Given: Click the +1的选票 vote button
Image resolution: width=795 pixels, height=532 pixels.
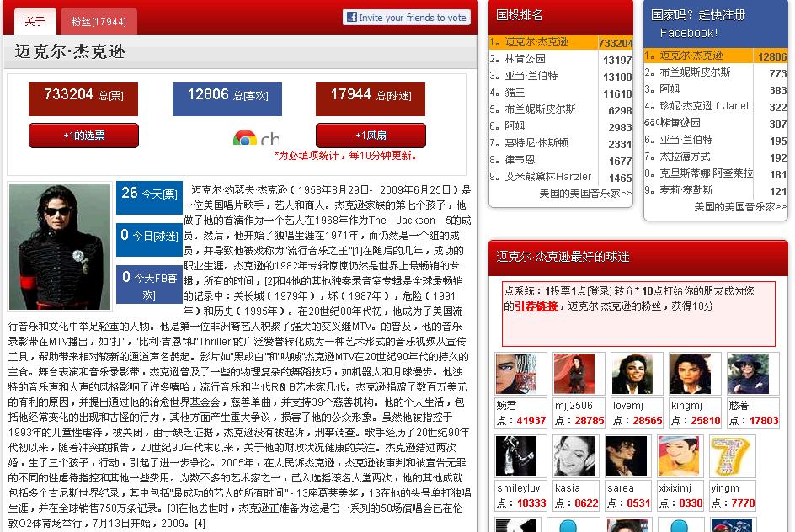Looking at the screenshot, I should tap(83, 136).
